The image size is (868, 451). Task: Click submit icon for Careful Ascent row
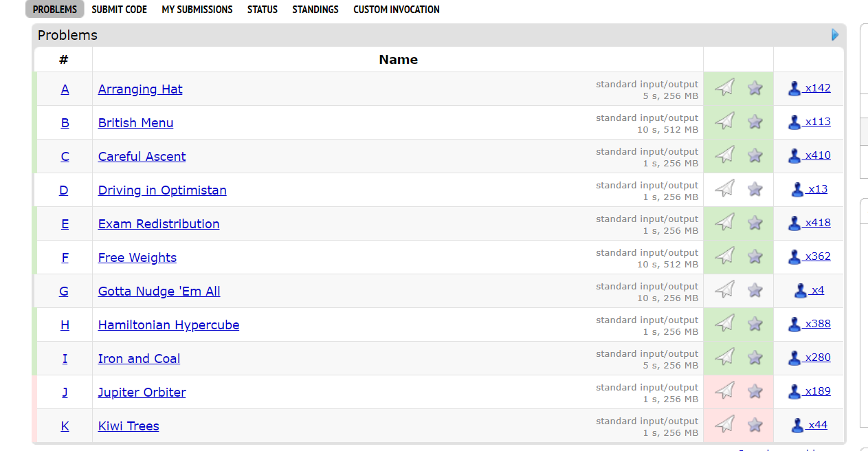pyautogui.click(x=724, y=155)
